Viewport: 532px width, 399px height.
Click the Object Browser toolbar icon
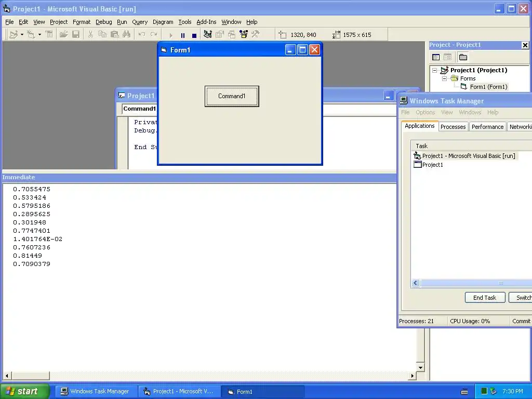coord(244,35)
